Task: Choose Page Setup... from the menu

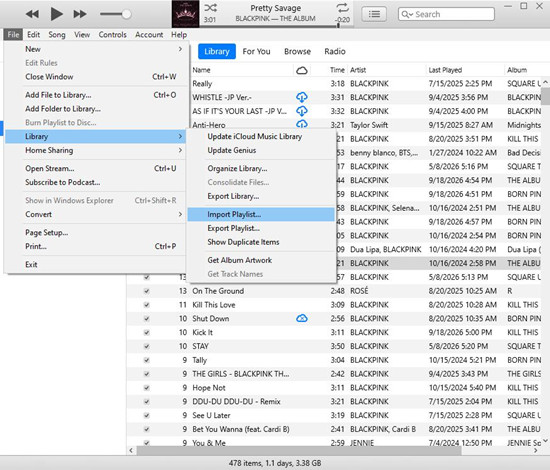Action: (x=95, y=233)
